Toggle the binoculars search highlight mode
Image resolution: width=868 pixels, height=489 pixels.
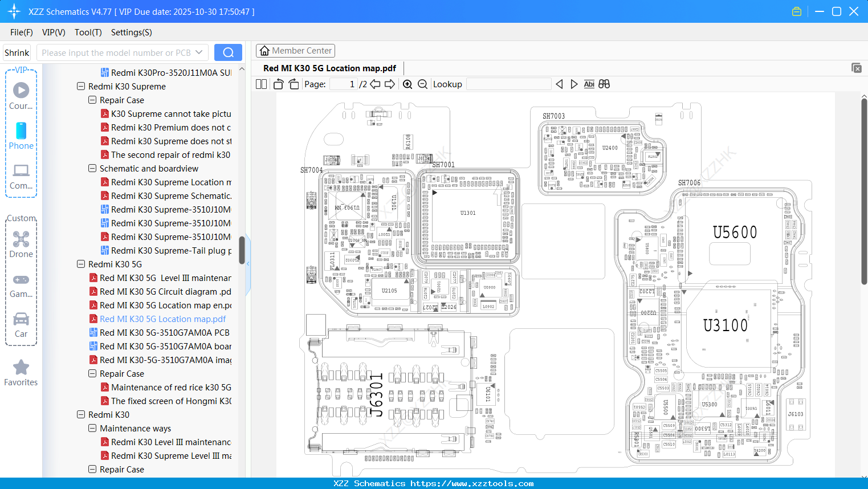(x=604, y=84)
